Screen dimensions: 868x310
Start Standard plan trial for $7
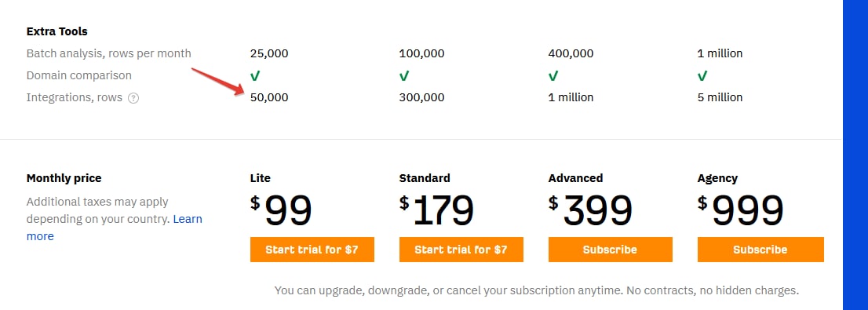pyautogui.click(x=461, y=250)
